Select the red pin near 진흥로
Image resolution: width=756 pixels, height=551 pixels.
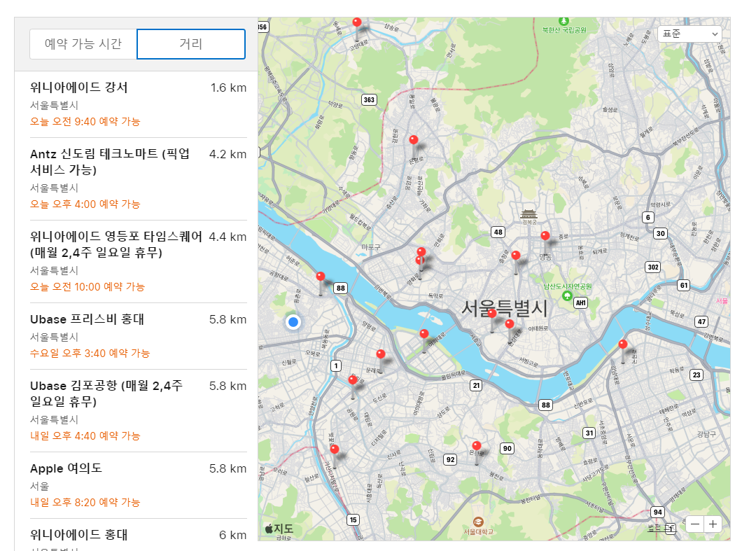point(414,140)
